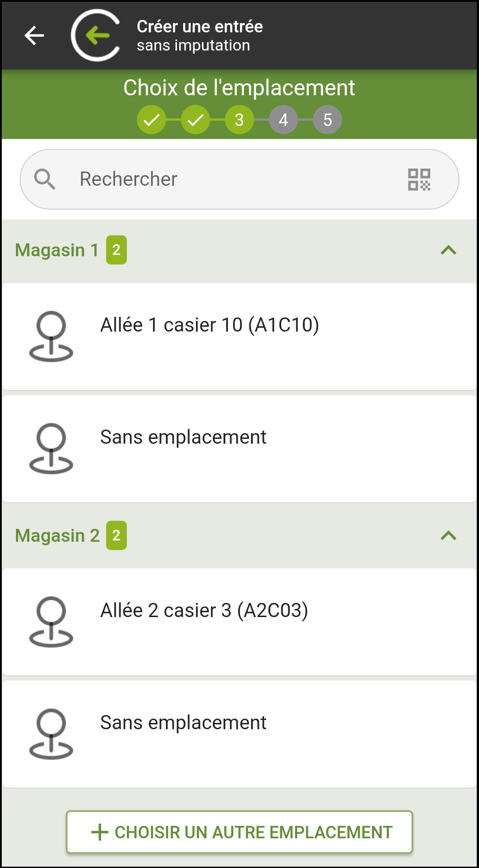Tap the Magasin 2 count badge
The width and height of the screenshot is (479, 868).
[116, 536]
